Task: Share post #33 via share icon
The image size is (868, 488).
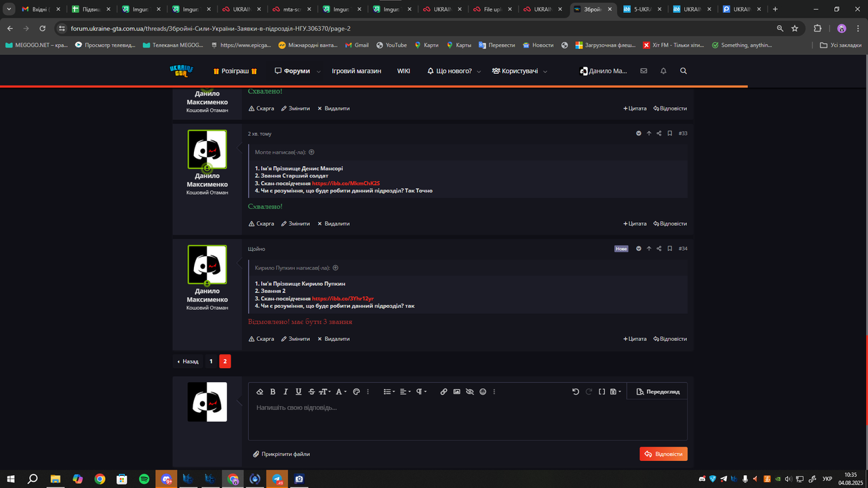Action: tap(659, 134)
